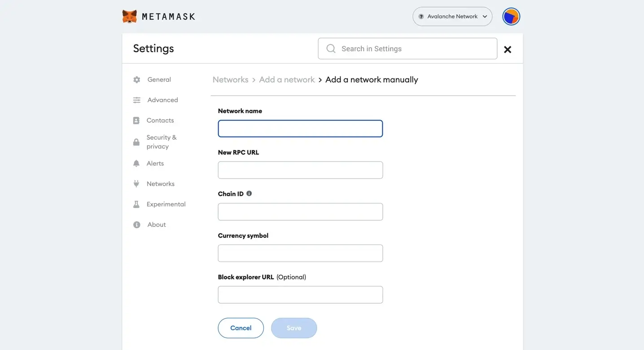The height and width of the screenshot is (350, 644).
Task: Open the account avatar icon
Action: click(x=511, y=17)
